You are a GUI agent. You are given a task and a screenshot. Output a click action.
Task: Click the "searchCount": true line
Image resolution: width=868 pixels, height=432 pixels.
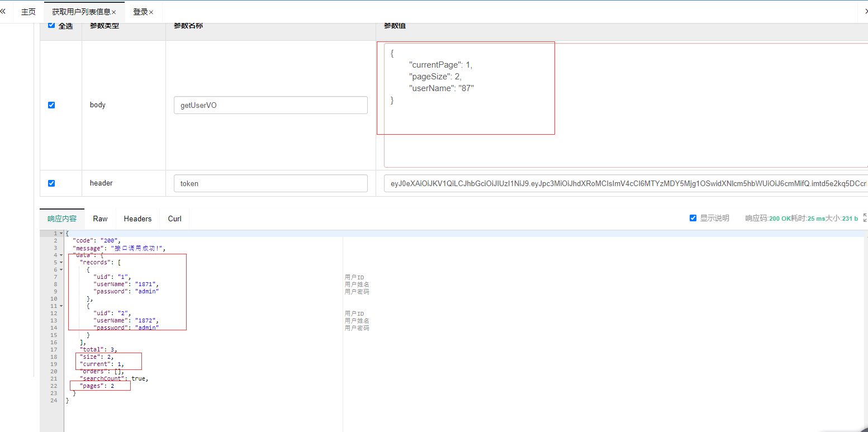[114, 378]
